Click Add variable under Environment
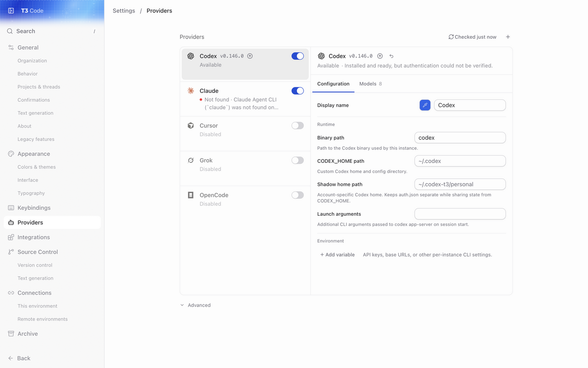This screenshot has width=588, height=368. pyautogui.click(x=338, y=255)
